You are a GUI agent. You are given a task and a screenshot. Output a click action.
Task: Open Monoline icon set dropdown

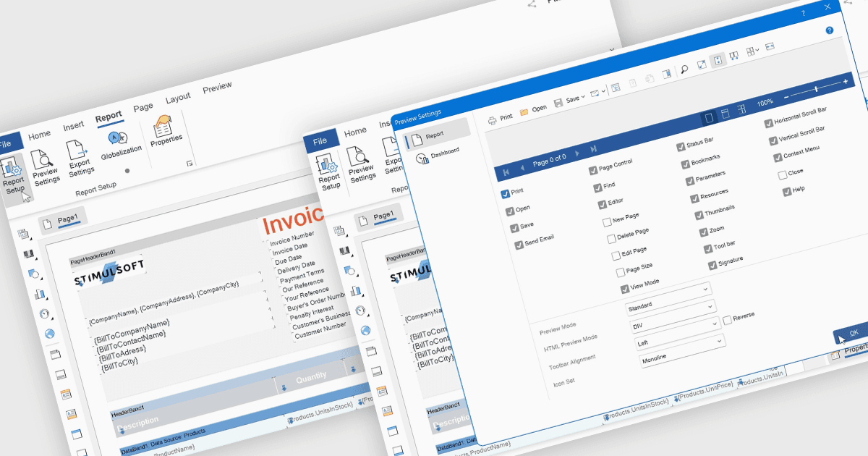(x=682, y=350)
